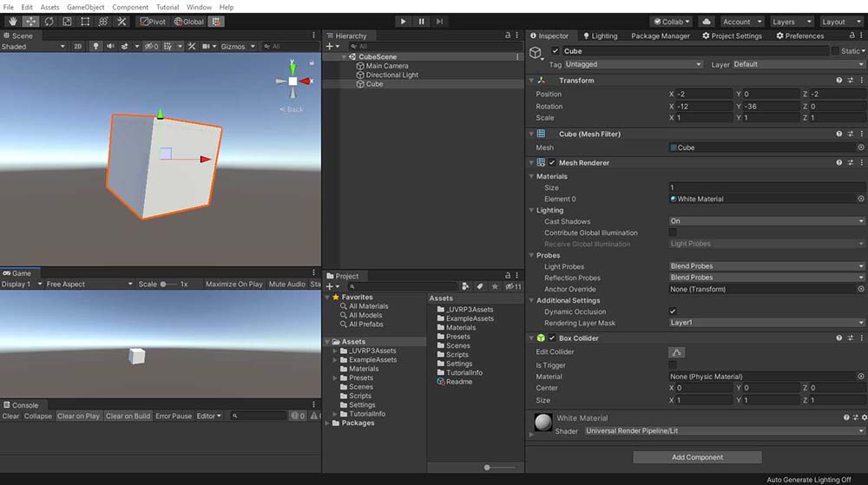Toggle the Contribute Global Illumination checkbox
Viewport: 868px width, 485px height.
coord(673,233)
